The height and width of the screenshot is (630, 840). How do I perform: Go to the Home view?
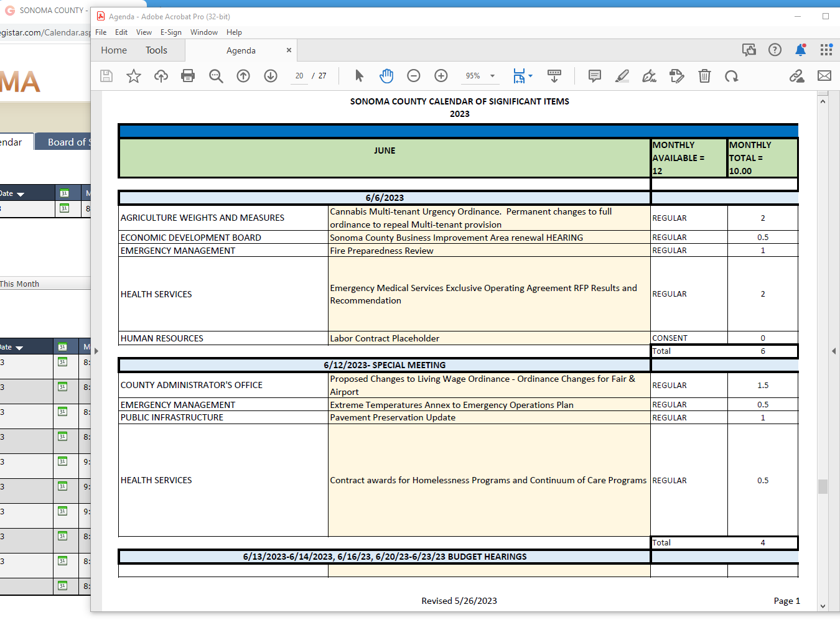114,50
